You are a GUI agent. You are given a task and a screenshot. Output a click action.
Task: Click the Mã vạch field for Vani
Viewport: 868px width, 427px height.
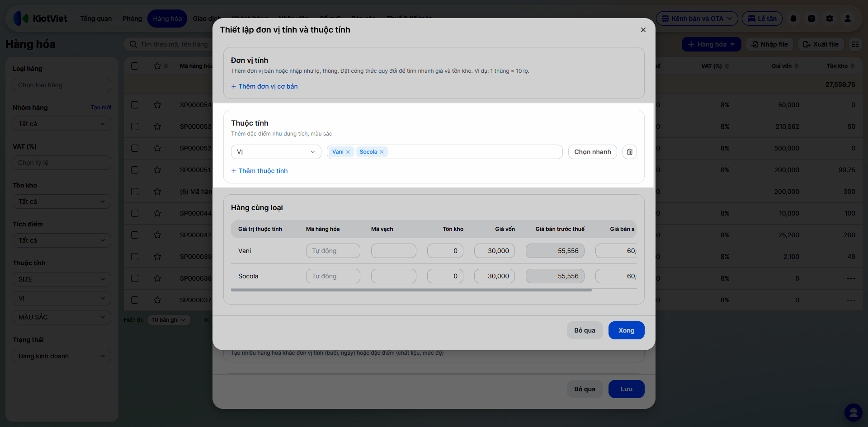coord(394,251)
